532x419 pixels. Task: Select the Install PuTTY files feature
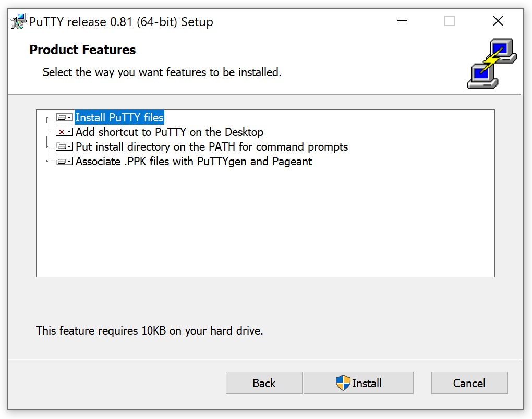tap(119, 118)
